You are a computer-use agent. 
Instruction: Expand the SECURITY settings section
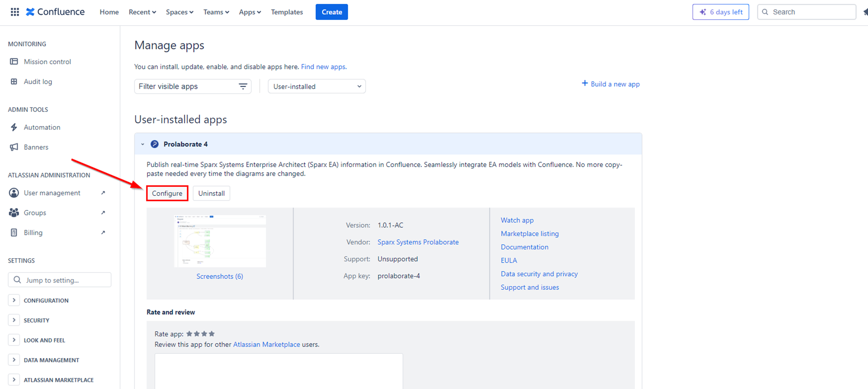pos(14,320)
